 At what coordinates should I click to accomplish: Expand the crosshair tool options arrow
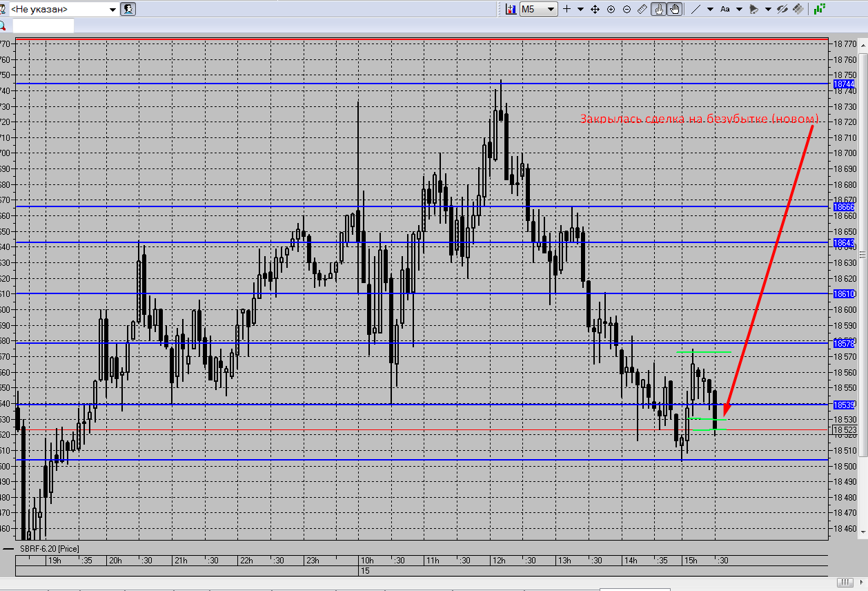tap(580, 9)
